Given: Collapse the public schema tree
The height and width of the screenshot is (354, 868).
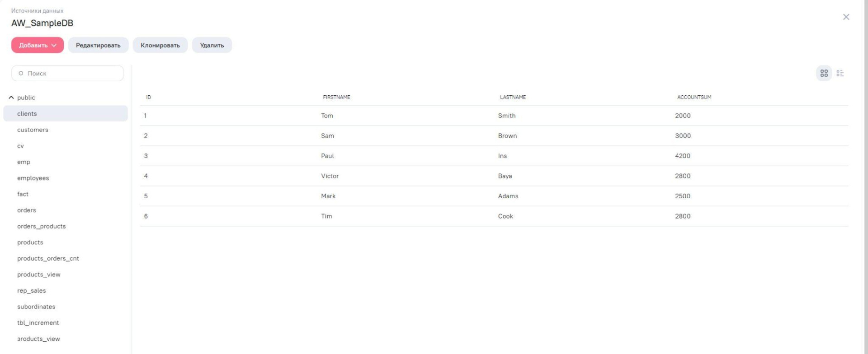Looking at the screenshot, I should [x=11, y=98].
